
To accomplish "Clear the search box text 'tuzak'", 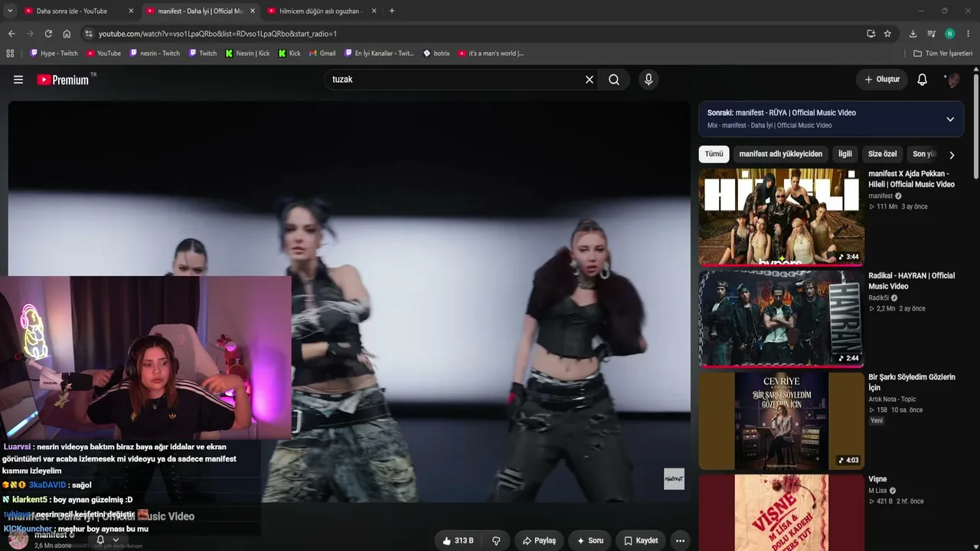I will click(590, 80).
